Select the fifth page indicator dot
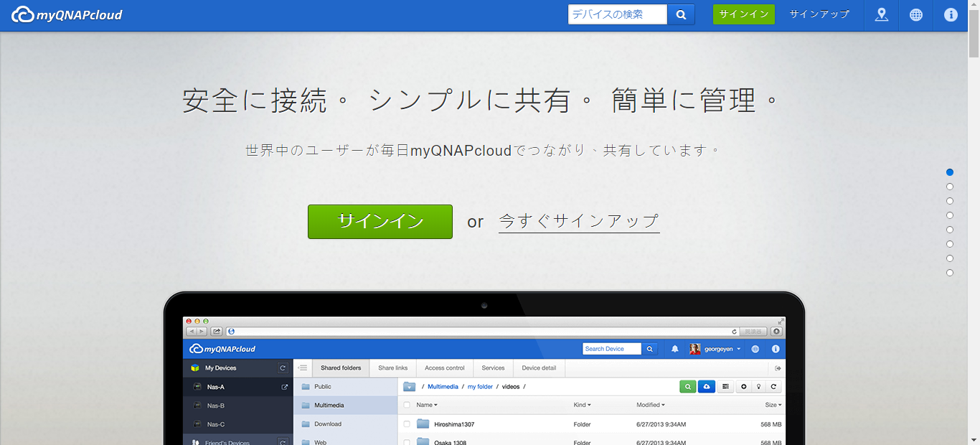This screenshot has height=445, width=980. [950, 230]
